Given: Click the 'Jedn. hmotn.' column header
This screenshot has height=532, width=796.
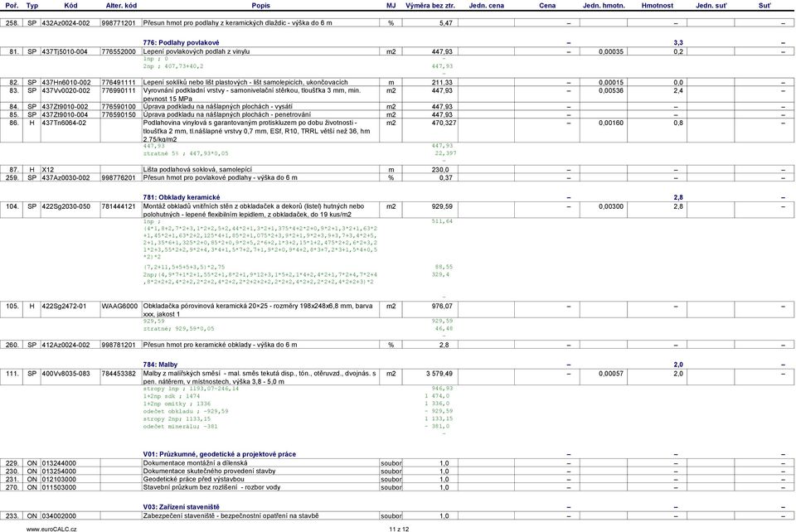Looking at the screenshot, I should [604, 6].
